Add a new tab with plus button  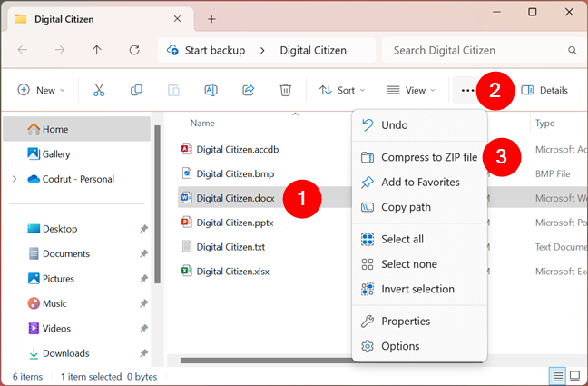click(x=211, y=19)
